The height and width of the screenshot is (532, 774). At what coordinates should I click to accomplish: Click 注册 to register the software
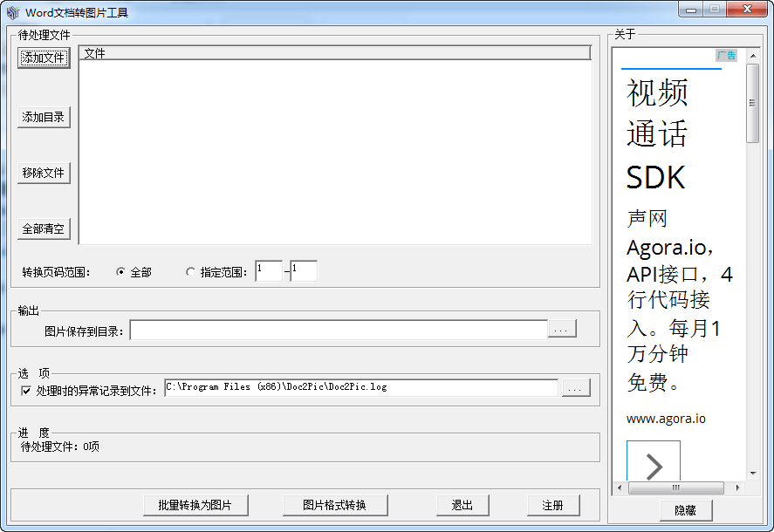pyautogui.click(x=552, y=505)
